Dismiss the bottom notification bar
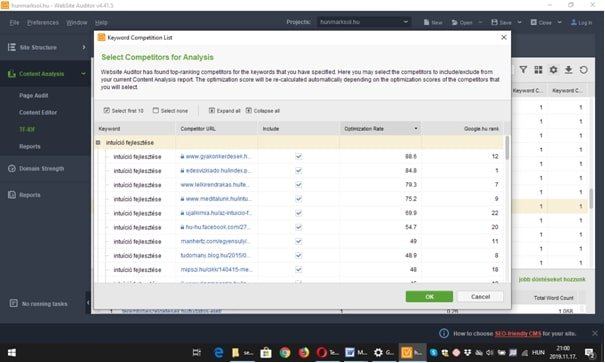The image size is (605, 363). pyautogui.click(x=595, y=333)
